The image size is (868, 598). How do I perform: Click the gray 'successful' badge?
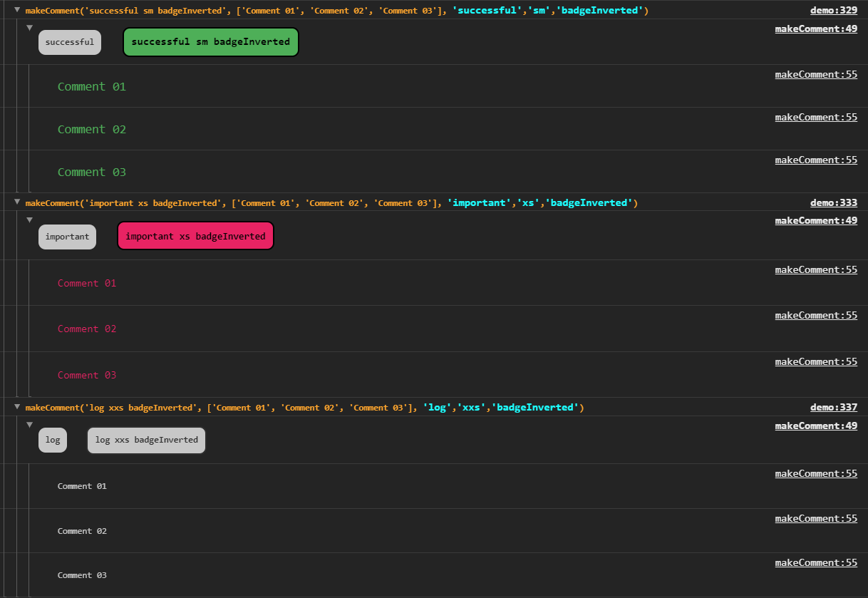click(70, 42)
